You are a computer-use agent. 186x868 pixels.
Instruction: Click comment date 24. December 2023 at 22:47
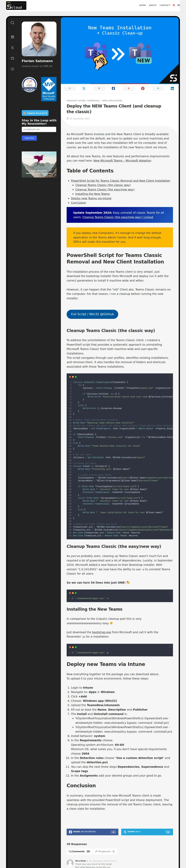click(103, 861)
